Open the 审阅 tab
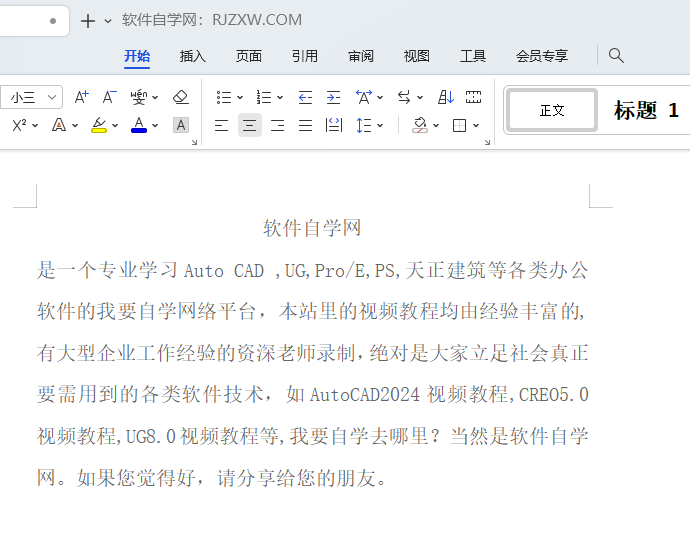 pos(361,56)
